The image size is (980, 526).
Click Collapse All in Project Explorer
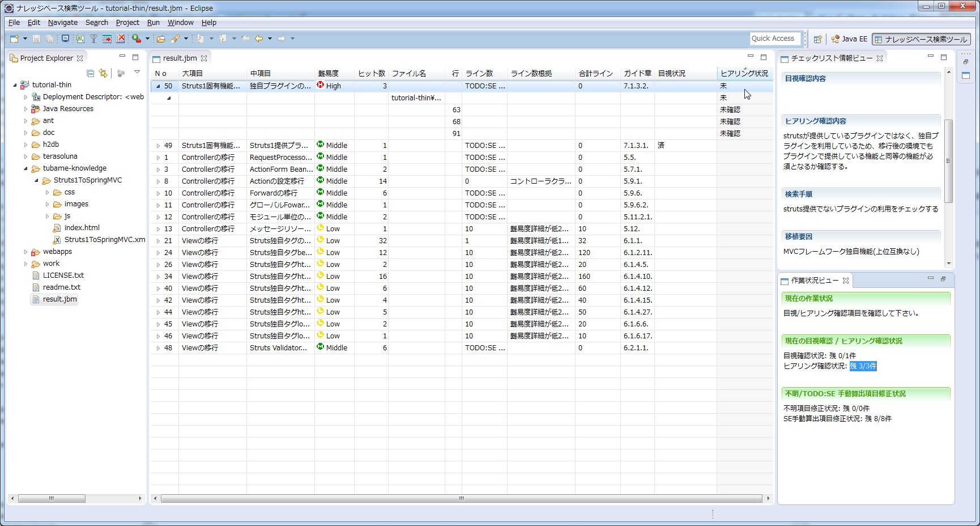pos(90,73)
